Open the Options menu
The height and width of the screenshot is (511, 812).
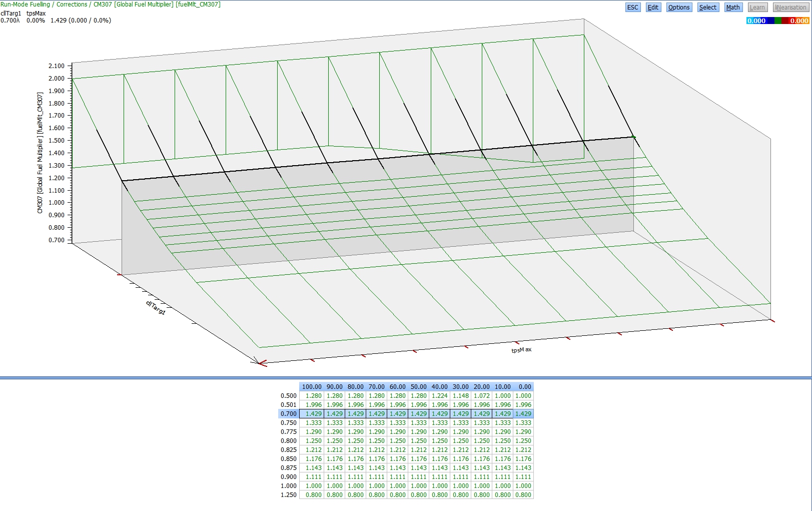tap(679, 8)
